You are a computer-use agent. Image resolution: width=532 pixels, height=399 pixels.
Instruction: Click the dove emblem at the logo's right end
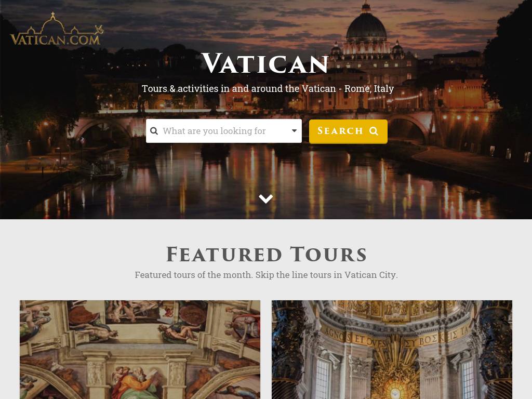click(99, 29)
